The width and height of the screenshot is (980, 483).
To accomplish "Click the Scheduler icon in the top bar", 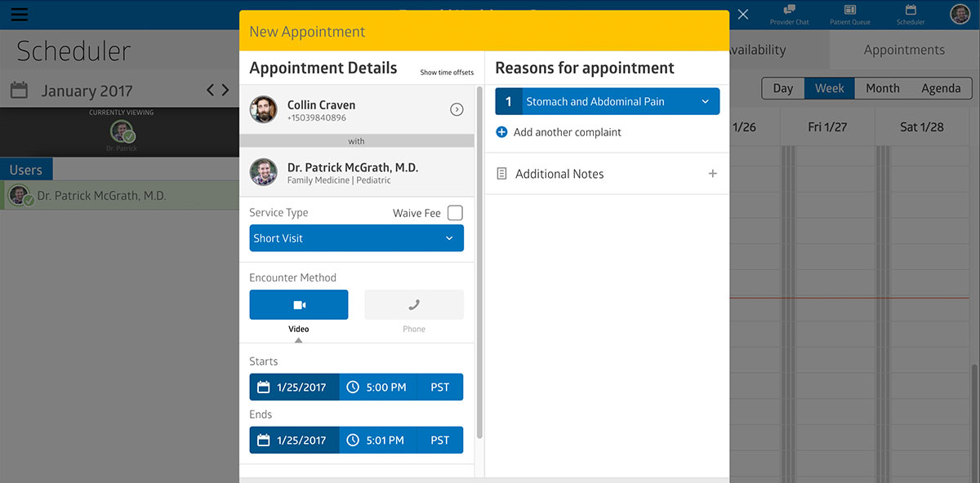I will click(x=911, y=14).
